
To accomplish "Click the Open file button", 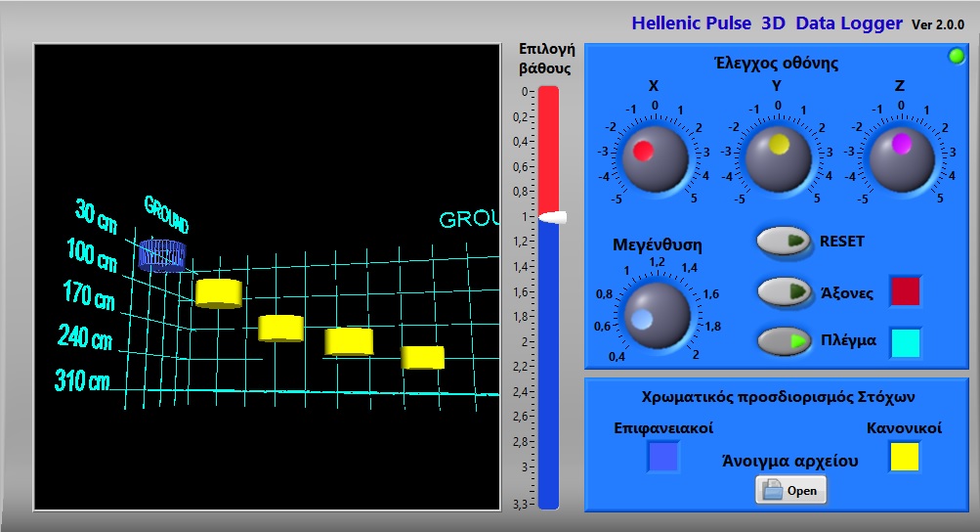I will click(790, 490).
